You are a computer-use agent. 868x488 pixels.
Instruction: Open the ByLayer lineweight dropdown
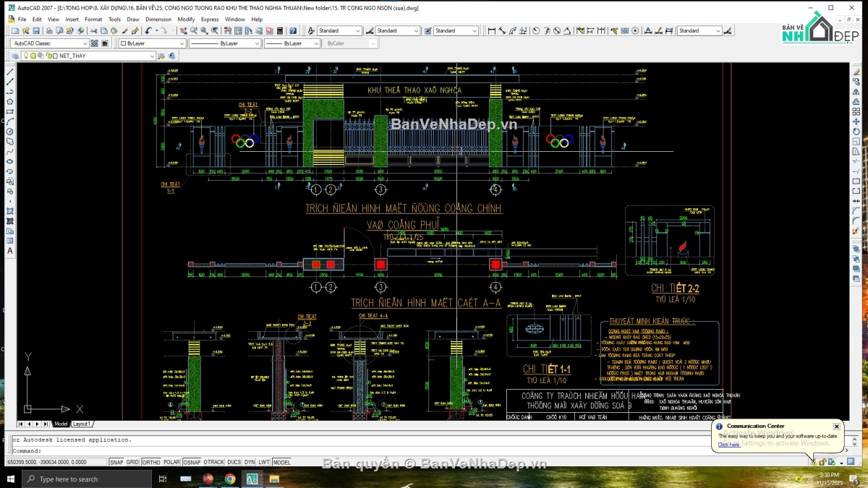[x=292, y=43]
